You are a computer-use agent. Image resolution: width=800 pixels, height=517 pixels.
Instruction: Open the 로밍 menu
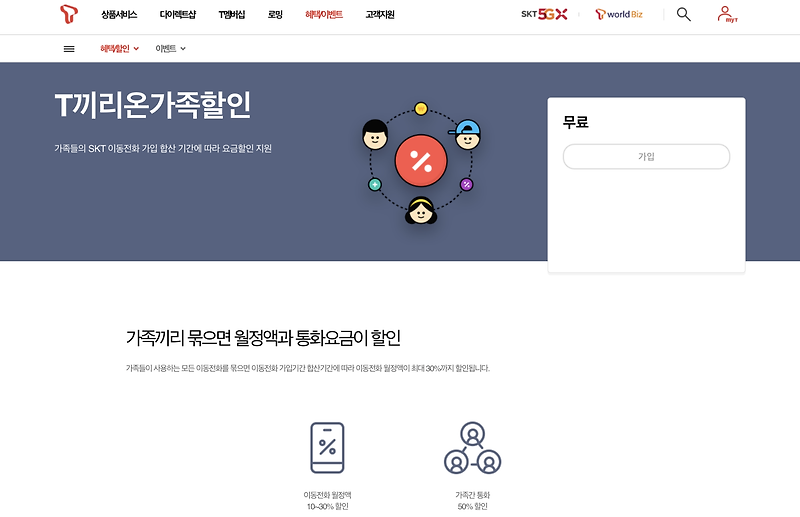pyautogui.click(x=275, y=15)
